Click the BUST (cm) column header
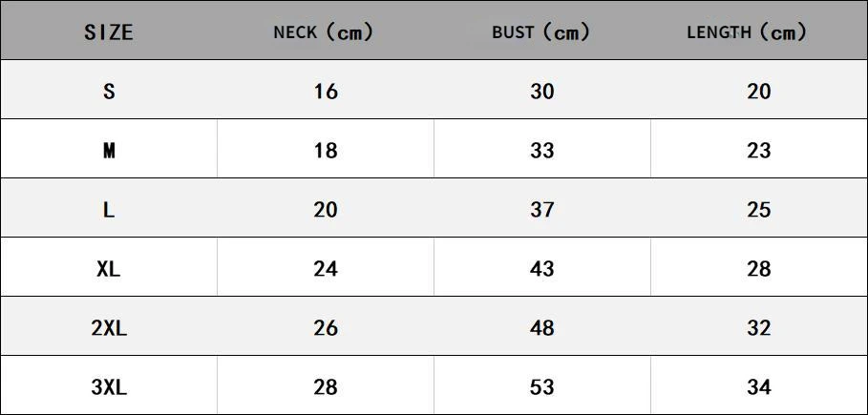This screenshot has width=868, height=415. 541,32
